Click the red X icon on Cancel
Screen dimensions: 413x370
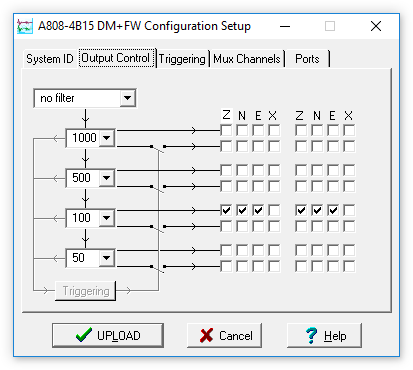[x=206, y=335]
